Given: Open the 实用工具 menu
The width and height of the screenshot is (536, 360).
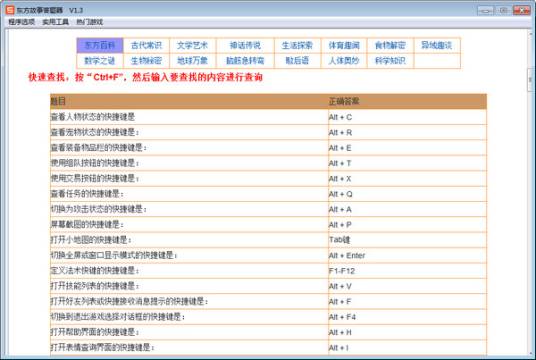Looking at the screenshot, I should pyautogui.click(x=55, y=22).
